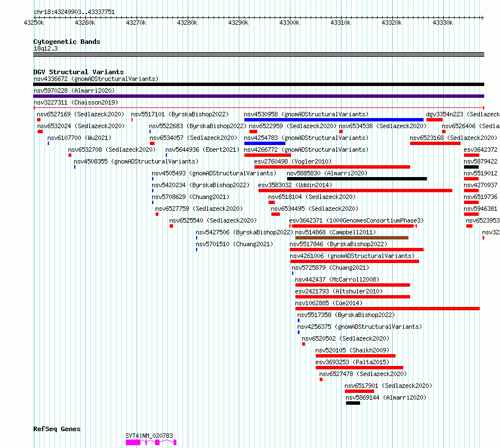Viewport: 500px width, 448px height.
Task: Click the black nsv4336672 variant bar
Action: point(258,84)
